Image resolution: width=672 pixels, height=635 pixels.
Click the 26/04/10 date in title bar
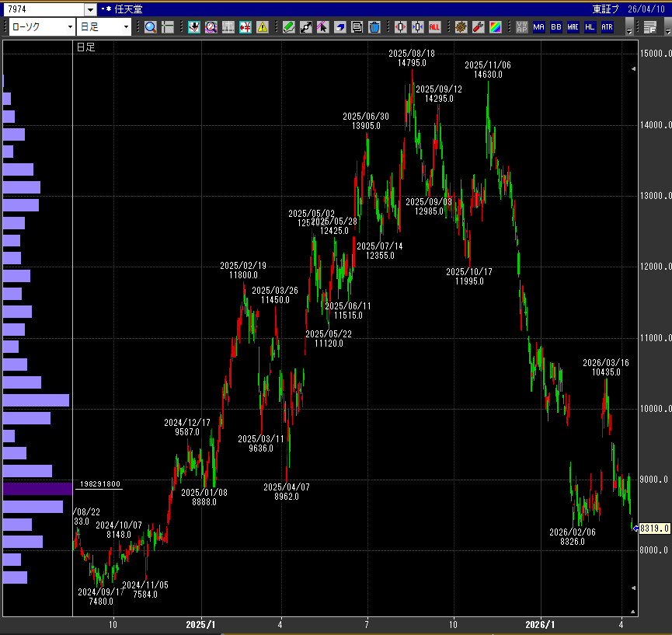tap(646, 9)
